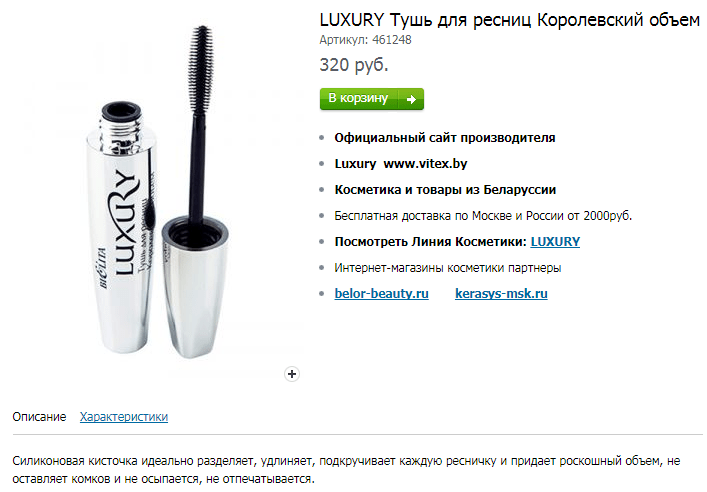Click the white arrow on the green button

click(x=411, y=99)
